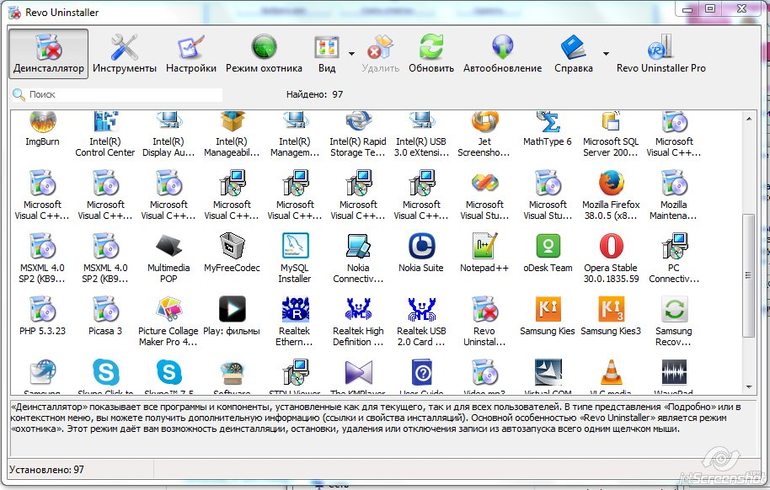Open Настройки settings icon
The image size is (770, 490).
pos(191,53)
